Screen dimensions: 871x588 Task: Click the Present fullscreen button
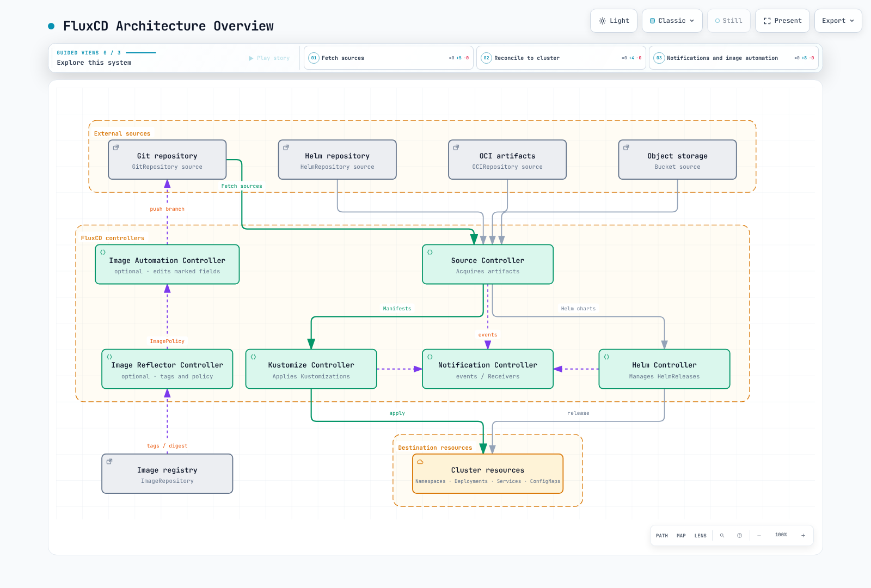tap(782, 21)
